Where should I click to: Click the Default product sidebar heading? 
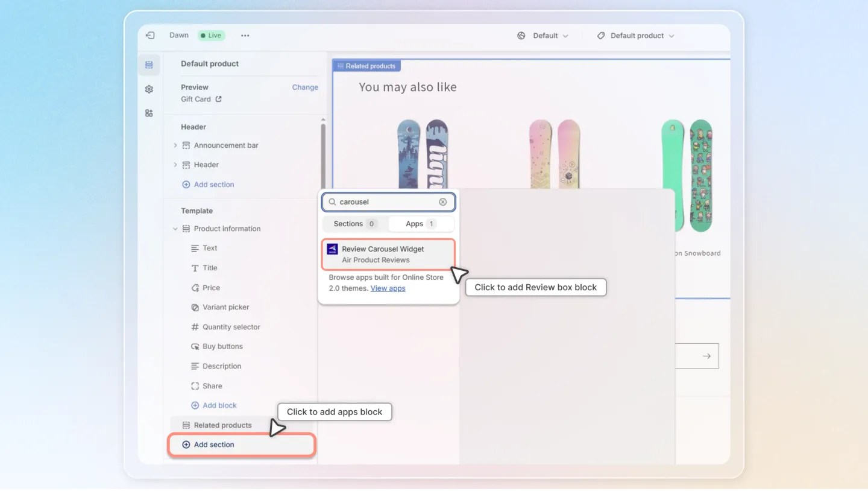tap(210, 64)
